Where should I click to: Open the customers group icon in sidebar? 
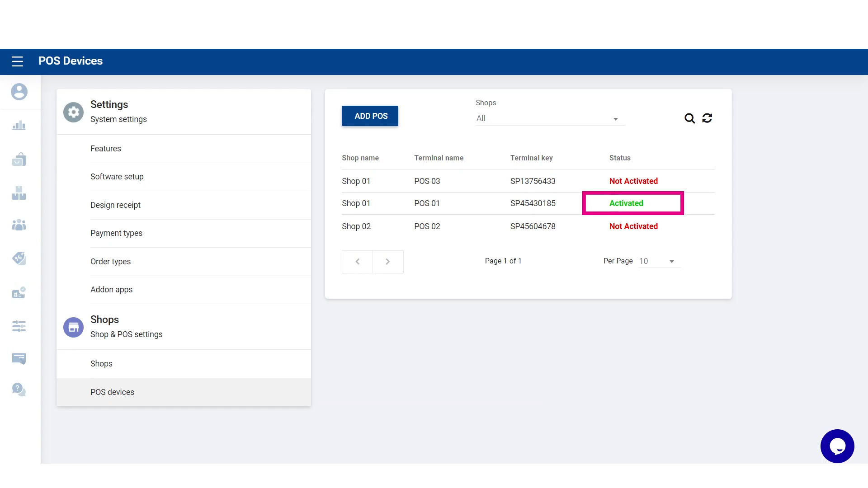19,225
